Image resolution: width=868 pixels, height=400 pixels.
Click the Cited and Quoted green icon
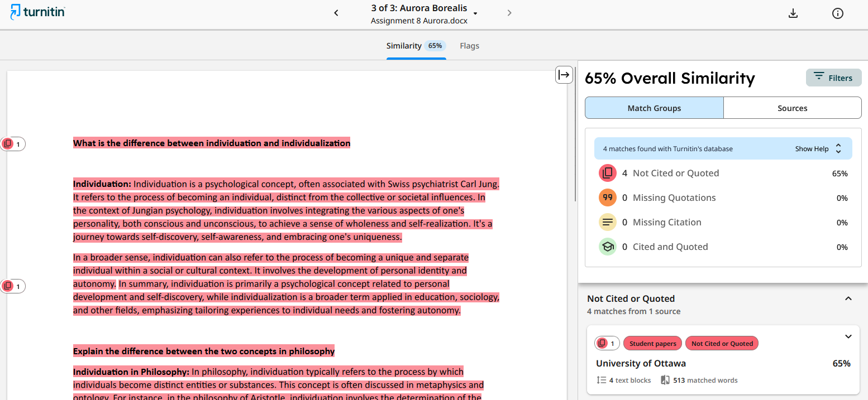607,247
